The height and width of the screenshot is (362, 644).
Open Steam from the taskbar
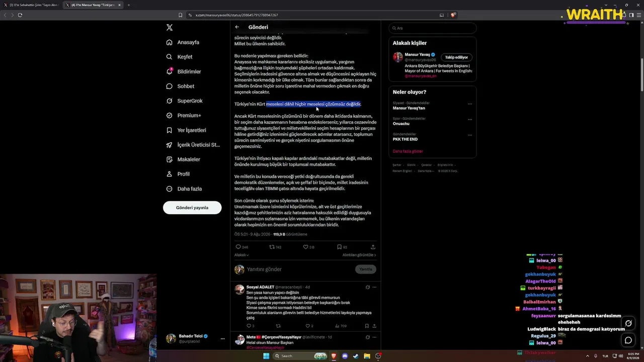coord(356,356)
